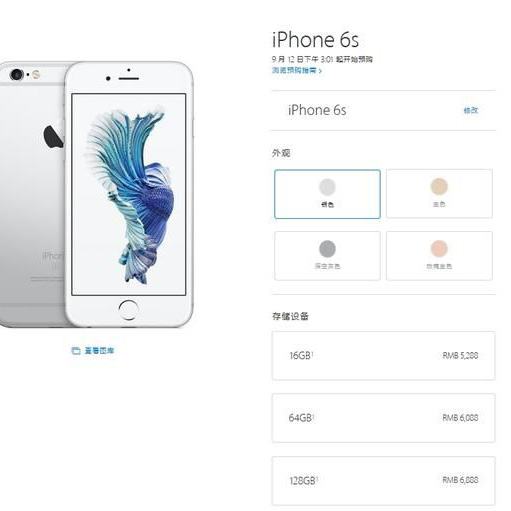
Task: Select the 128GB storage at RMB 6,888
Action: click(383, 481)
